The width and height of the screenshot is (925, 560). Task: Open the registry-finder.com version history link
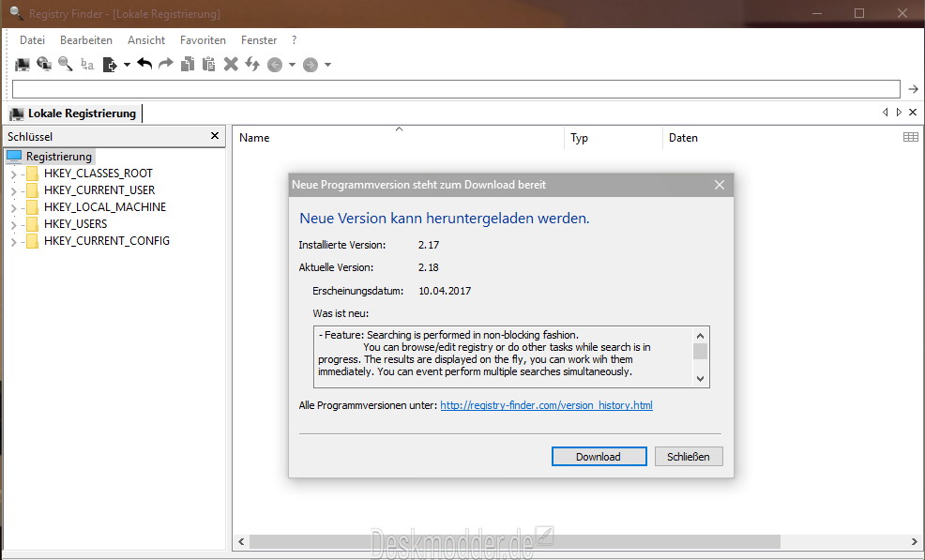click(x=546, y=405)
